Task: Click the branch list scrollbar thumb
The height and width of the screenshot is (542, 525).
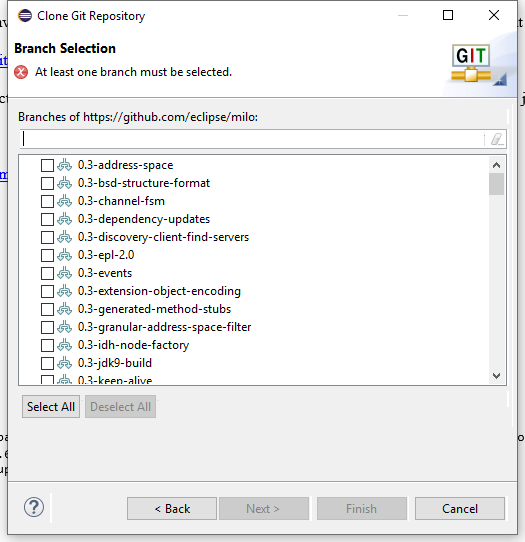Action: 496,184
